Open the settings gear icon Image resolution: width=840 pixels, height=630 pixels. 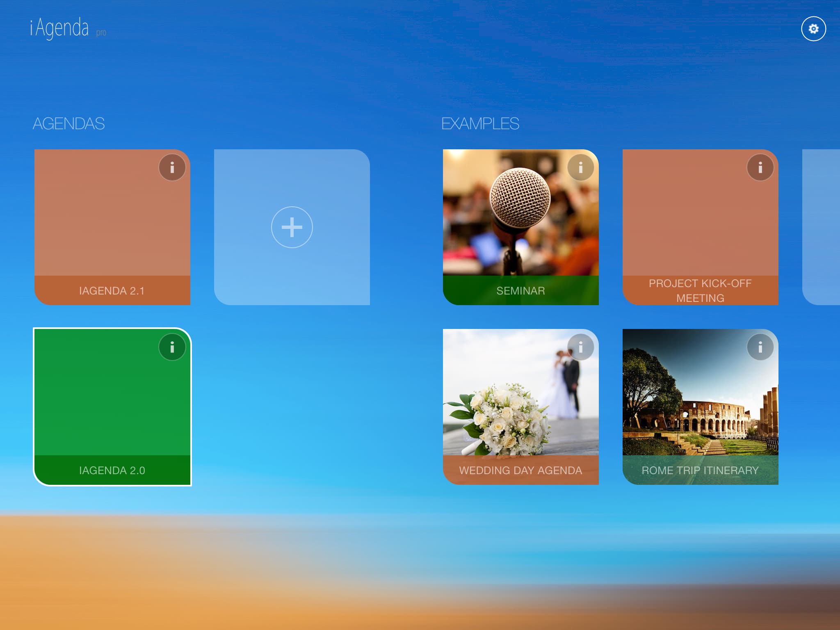[813, 29]
